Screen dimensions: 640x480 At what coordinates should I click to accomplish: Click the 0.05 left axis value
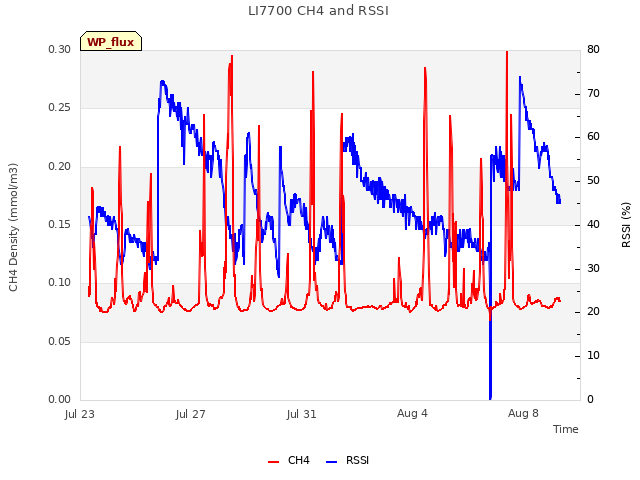[60, 341]
